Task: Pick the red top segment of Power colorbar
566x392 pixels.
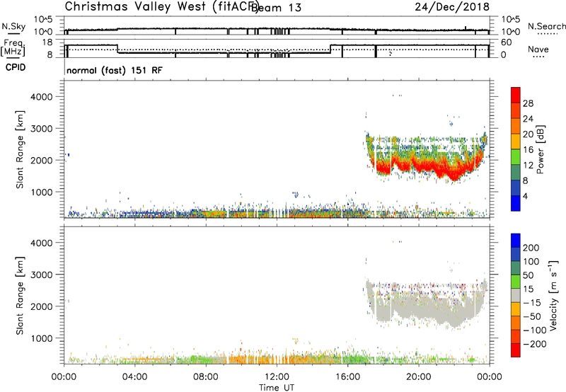Action: (516, 95)
